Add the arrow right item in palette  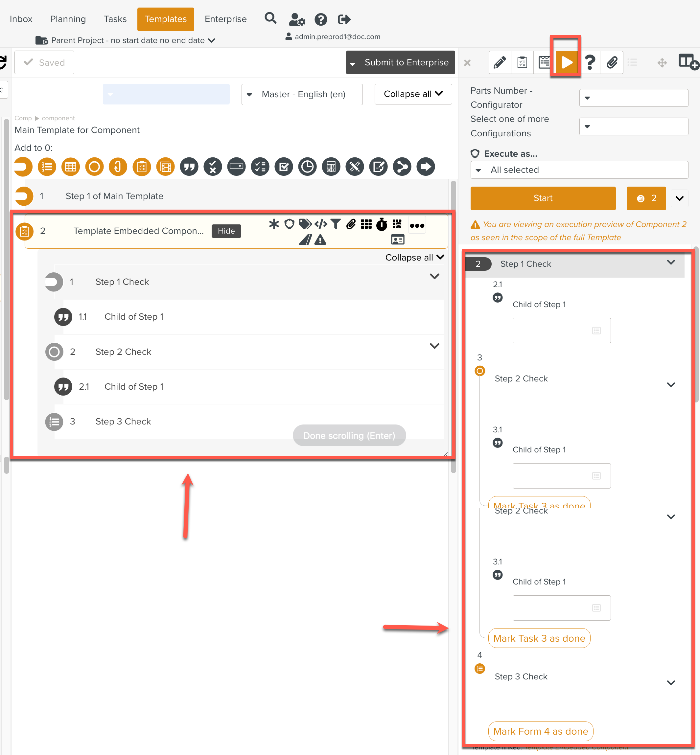point(426,167)
